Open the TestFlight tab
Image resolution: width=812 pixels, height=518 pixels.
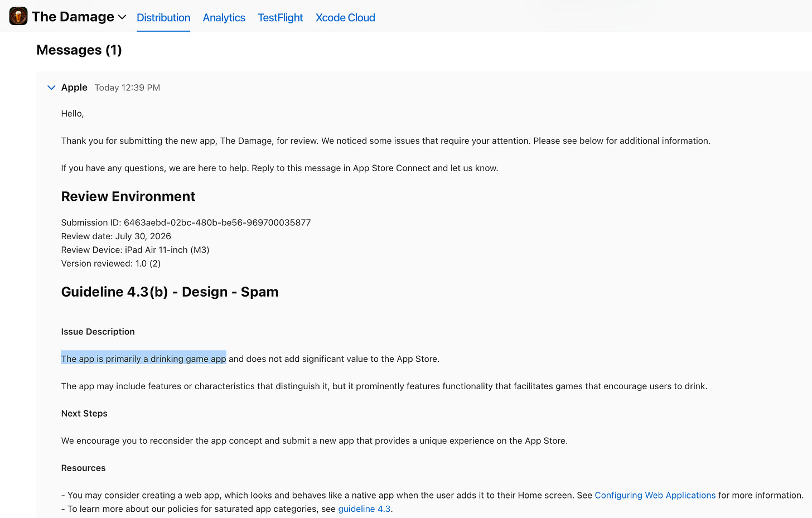(280, 18)
